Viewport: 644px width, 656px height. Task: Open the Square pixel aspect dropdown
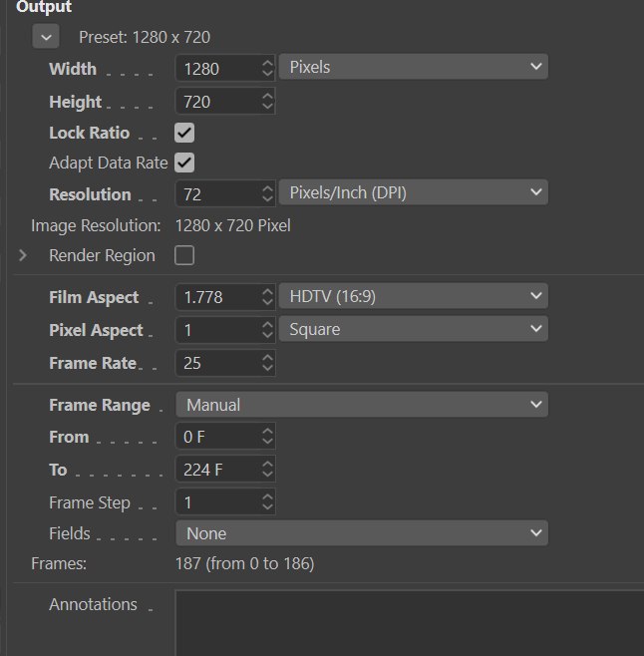[414, 329]
